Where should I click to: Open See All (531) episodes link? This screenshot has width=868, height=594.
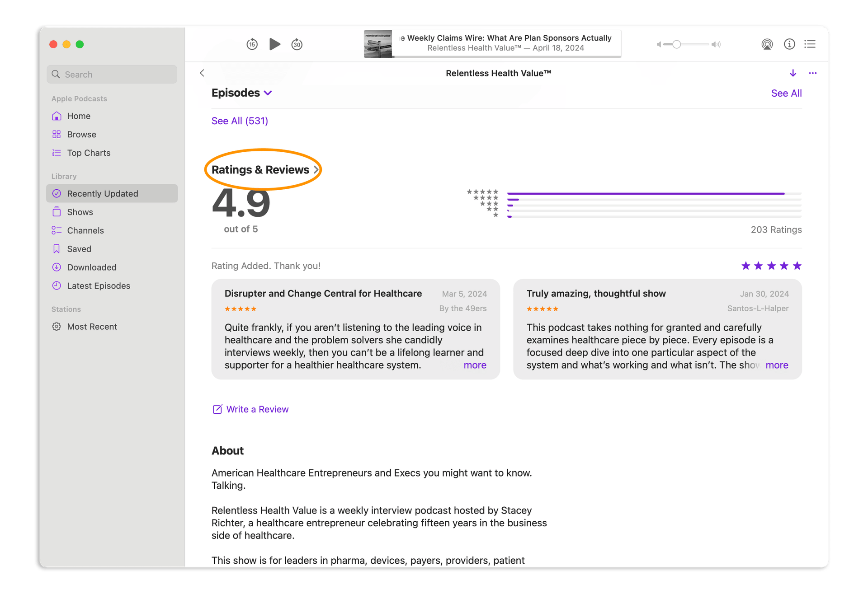240,121
